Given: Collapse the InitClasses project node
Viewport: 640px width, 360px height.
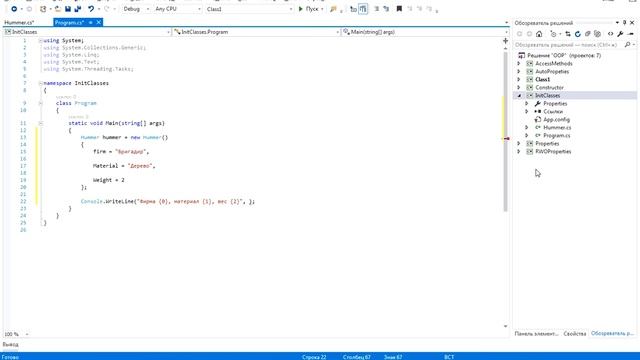Looking at the screenshot, I should [x=519, y=96].
